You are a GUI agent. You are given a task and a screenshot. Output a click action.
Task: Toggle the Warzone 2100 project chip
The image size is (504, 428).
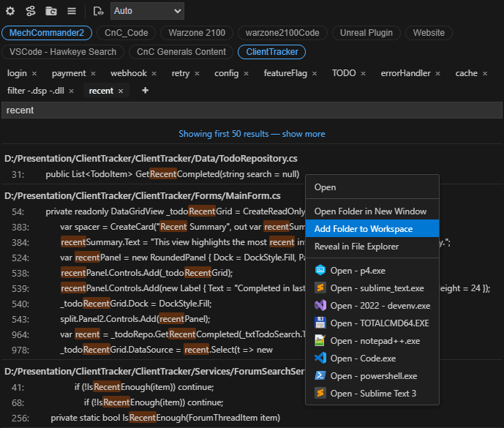pos(197,33)
